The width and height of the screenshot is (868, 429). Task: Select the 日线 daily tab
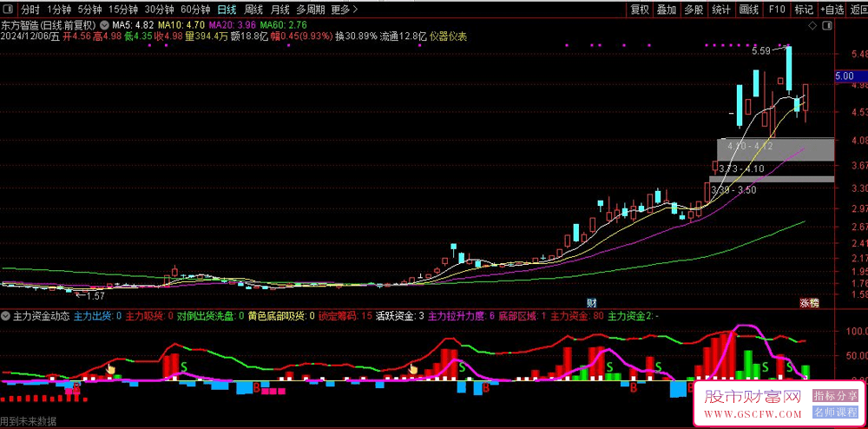click(227, 10)
